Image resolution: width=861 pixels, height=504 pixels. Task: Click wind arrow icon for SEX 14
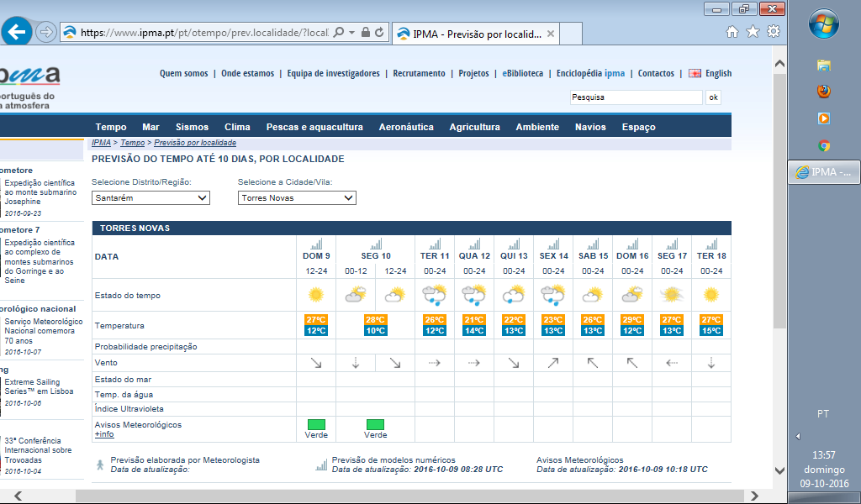(553, 363)
